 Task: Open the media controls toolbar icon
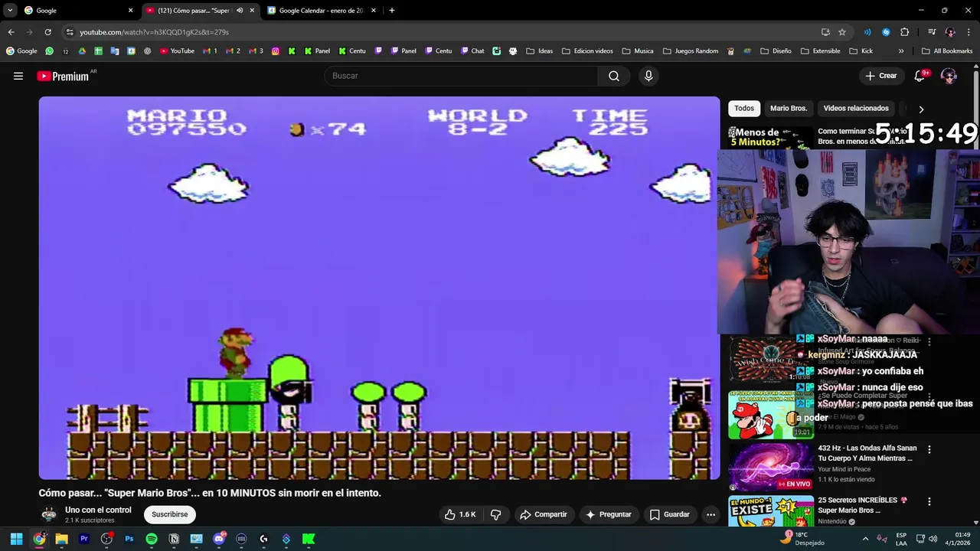coord(932,32)
